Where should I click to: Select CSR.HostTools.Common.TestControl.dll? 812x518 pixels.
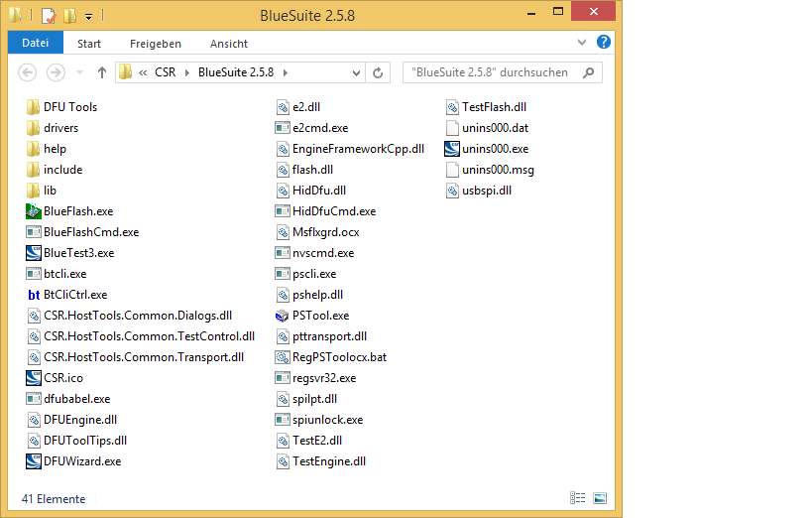[x=141, y=336]
